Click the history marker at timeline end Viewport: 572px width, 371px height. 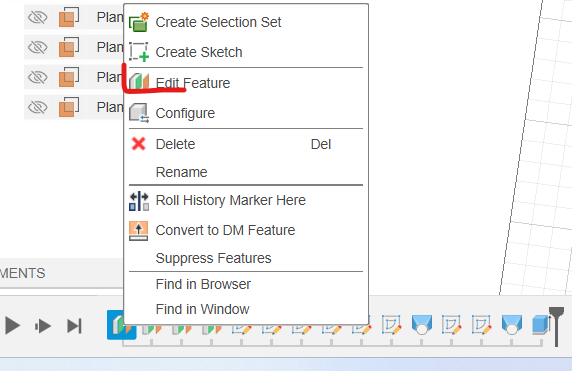point(556,326)
